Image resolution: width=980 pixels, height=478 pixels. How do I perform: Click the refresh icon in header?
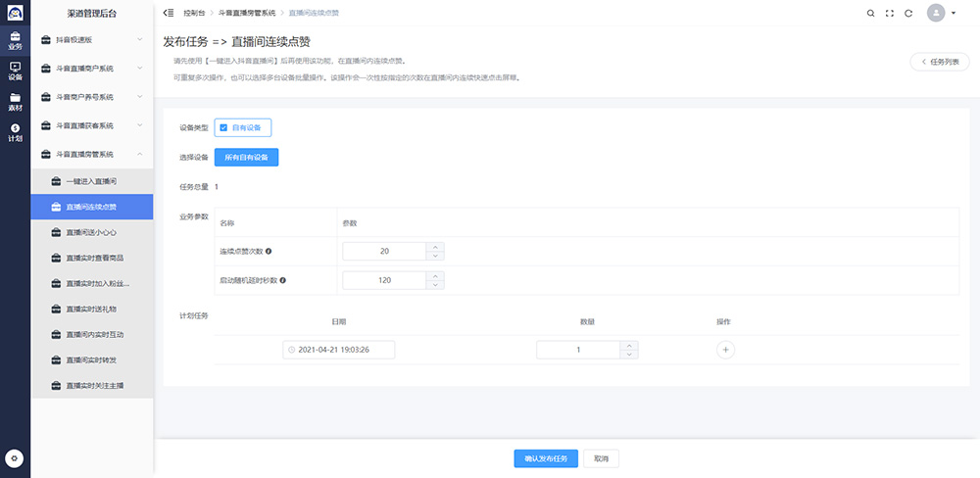(908, 13)
